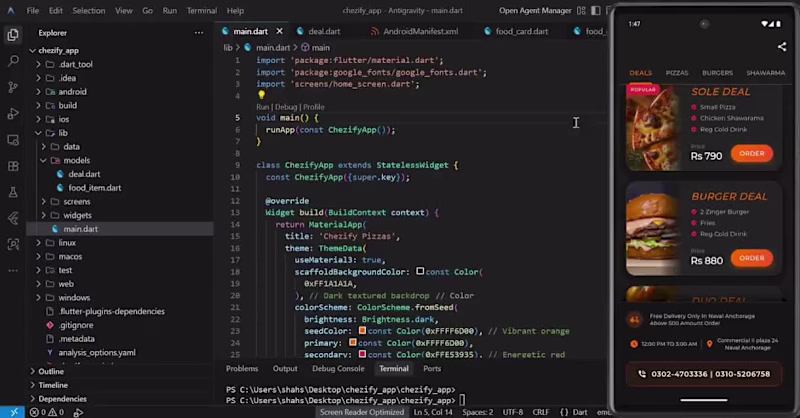Open the Extensions view
Image resolution: width=800 pixels, height=418 pixels.
point(13,166)
